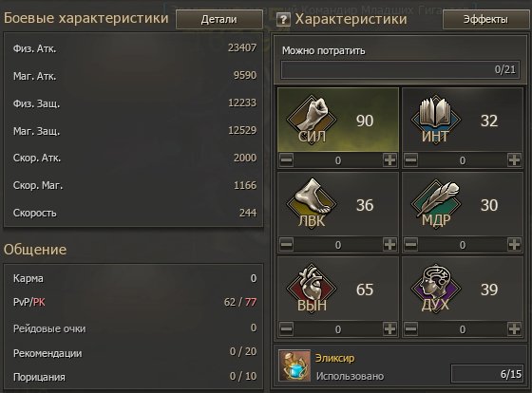Open the Детали button
Screen dimensions: 532x393
point(219,19)
